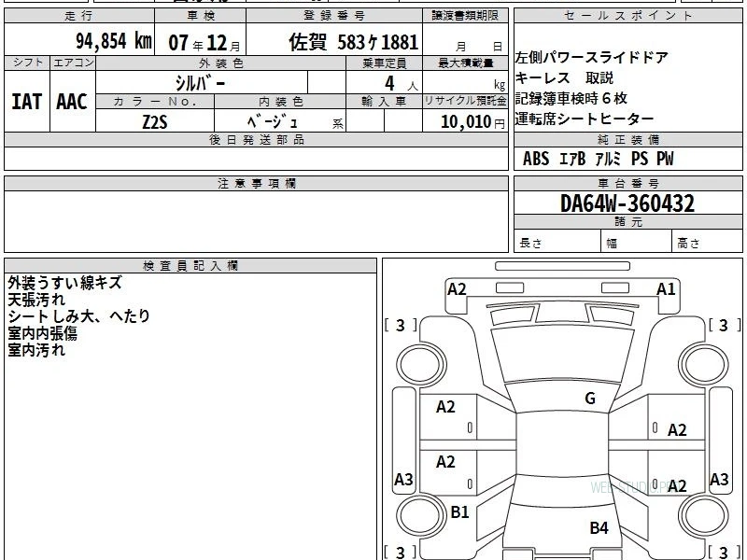Click the mileage value "94,854 km"

(x=114, y=41)
